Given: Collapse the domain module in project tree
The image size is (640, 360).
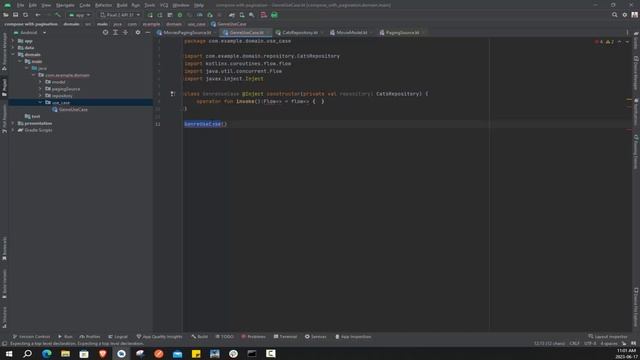Looking at the screenshot, I should click(x=13, y=54).
